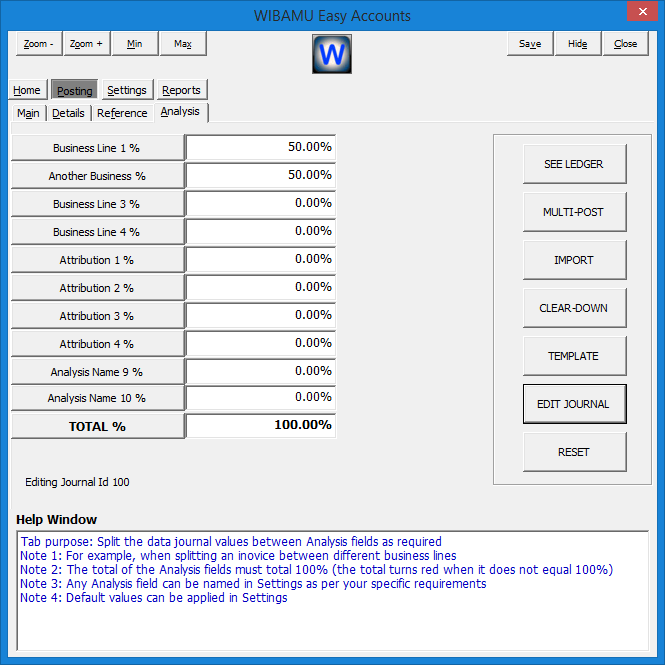Screen dimensions: 665x665
Task: Switch to the Reference sub-tab
Action: 122,113
